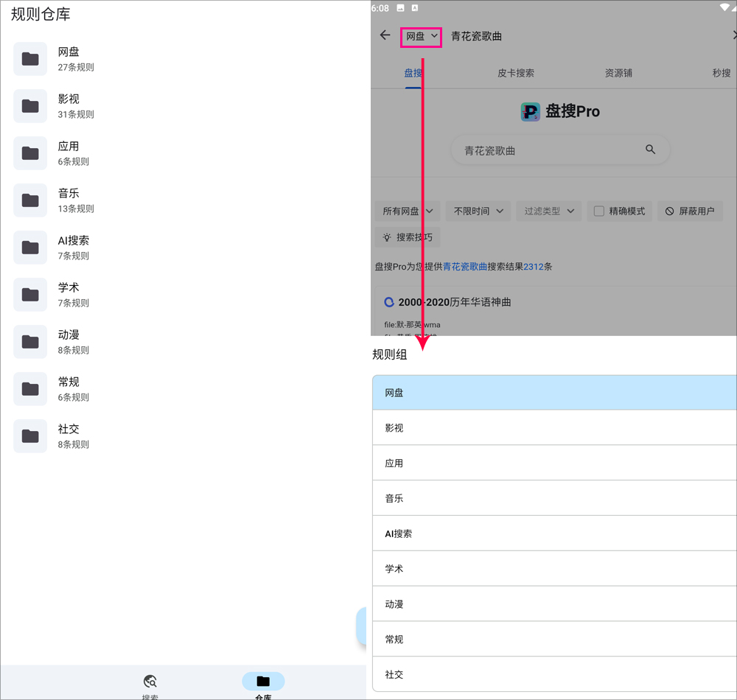Open the 网盘 rule group dropdown
Image resolution: width=737 pixels, height=700 pixels.
[x=421, y=37]
